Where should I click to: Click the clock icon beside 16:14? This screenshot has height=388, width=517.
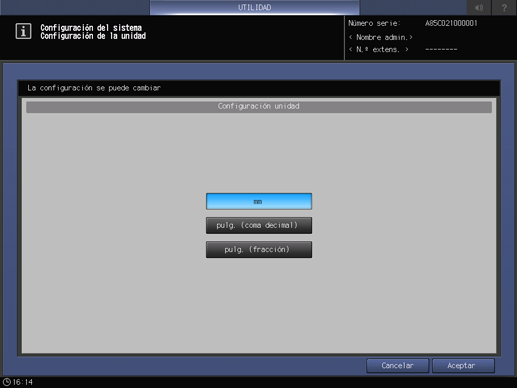point(6,382)
